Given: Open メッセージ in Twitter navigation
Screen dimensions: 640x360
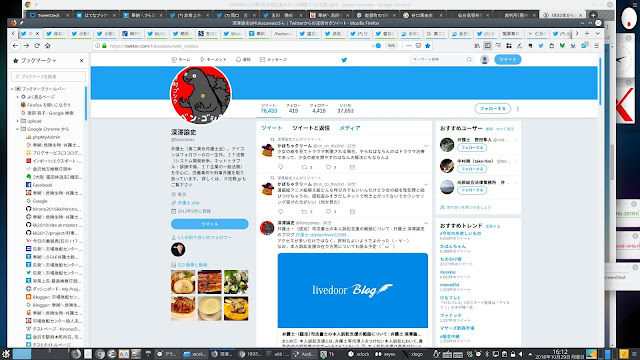Looking at the screenshot, I should point(273,60).
